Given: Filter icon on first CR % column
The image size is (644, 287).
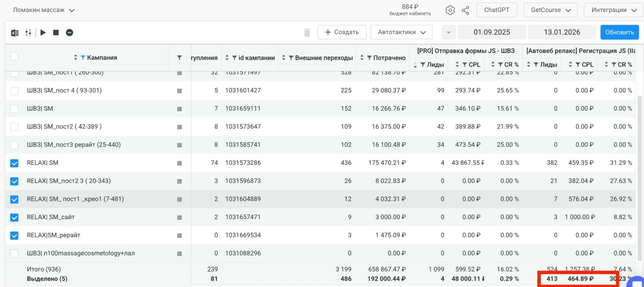Looking at the screenshot, I should coord(500,64).
